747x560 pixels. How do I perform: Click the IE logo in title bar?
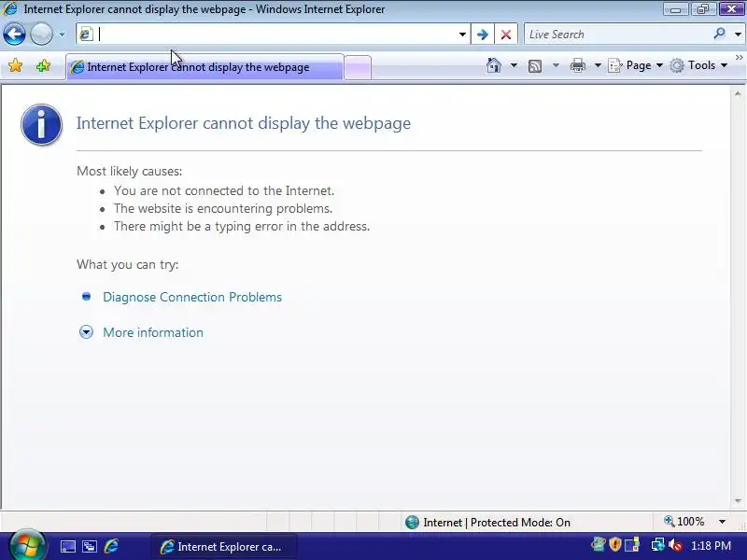point(10,8)
